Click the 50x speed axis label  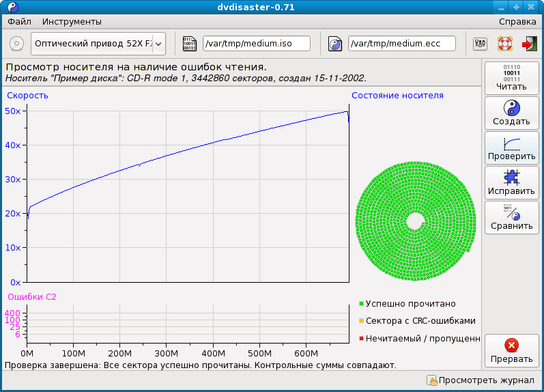pyautogui.click(x=13, y=111)
